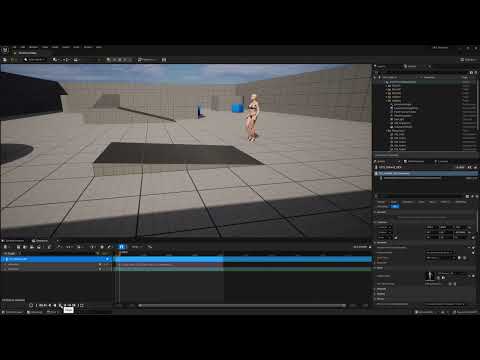The height and width of the screenshot is (360, 480).
Task: Collapse the Playground folder in Outliner
Action: (387, 131)
